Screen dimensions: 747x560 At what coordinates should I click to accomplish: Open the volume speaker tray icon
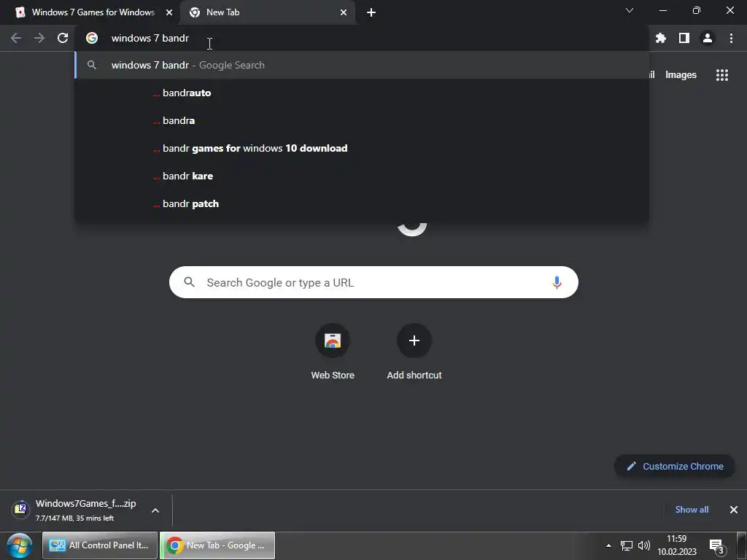(x=643, y=545)
